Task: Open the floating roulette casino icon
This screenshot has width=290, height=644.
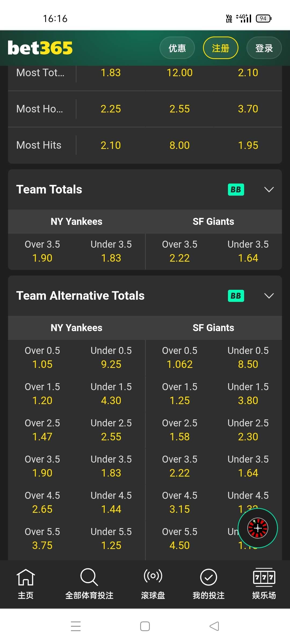Action: tap(258, 528)
